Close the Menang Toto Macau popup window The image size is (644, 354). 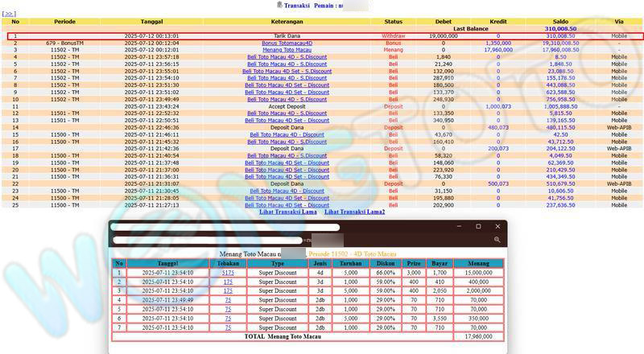point(496,227)
